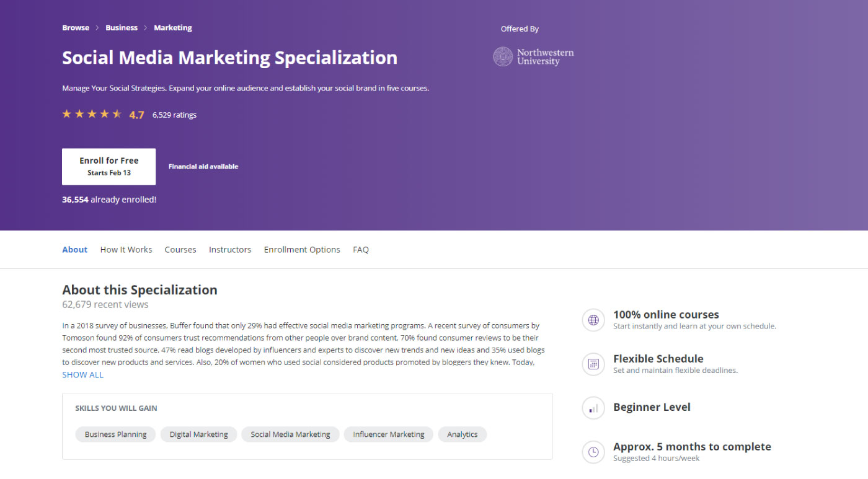Go to the About tab
This screenshot has width=868, height=479.
coord(74,249)
